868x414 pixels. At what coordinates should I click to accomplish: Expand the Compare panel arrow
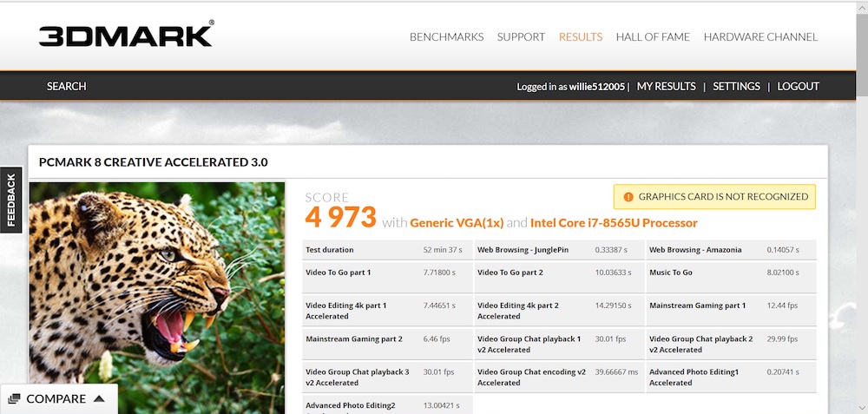(x=99, y=398)
